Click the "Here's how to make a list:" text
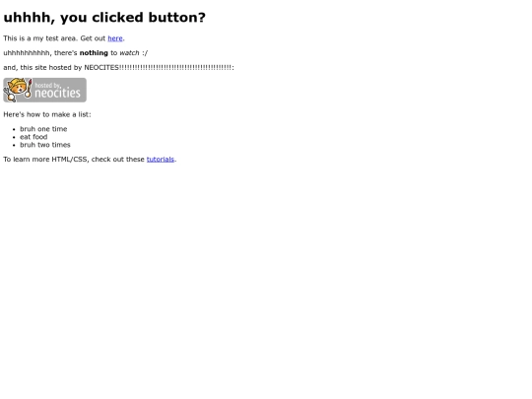This screenshot has height=399, width=532. (x=47, y=114)
